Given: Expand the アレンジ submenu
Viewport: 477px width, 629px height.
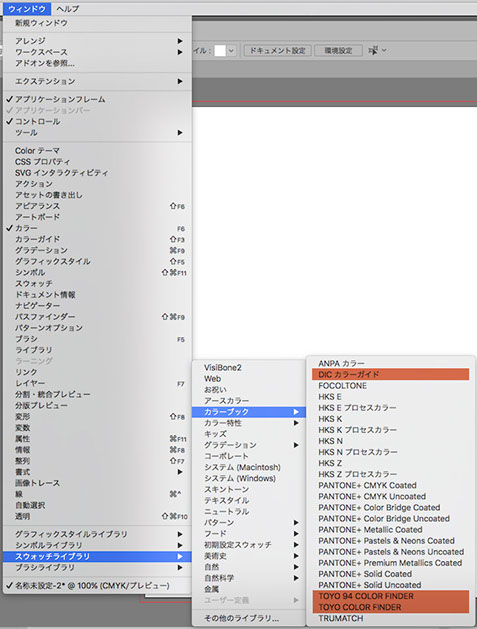Looking at the screenshot, I should [97, 41].
